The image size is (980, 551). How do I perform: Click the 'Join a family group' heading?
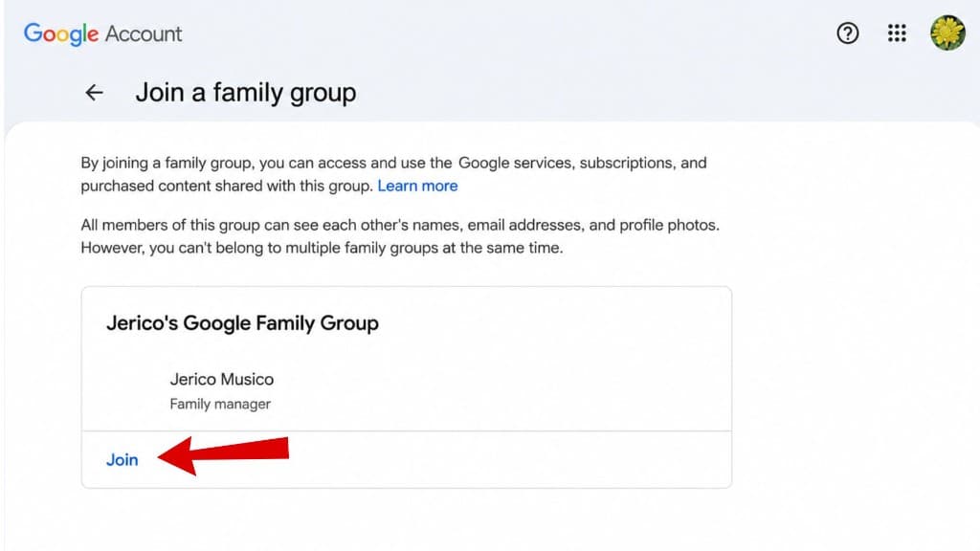246,93
